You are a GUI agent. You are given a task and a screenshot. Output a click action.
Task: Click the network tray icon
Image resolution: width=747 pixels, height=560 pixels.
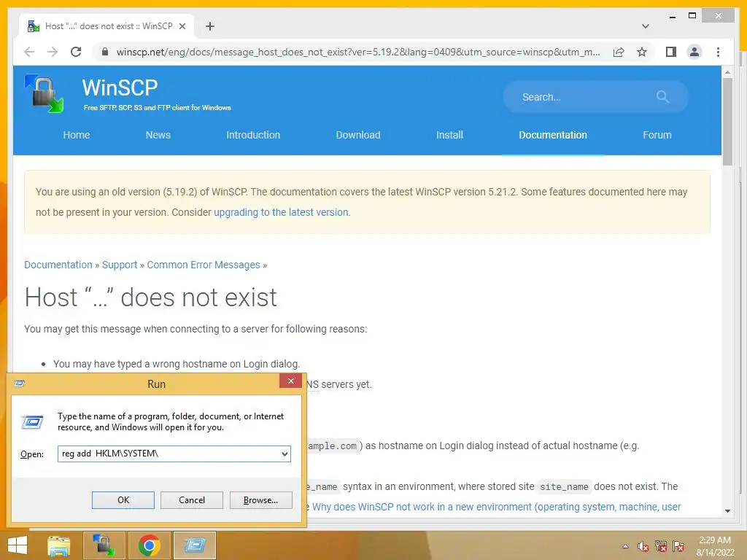pyautogui.click(x=661, y=546)
